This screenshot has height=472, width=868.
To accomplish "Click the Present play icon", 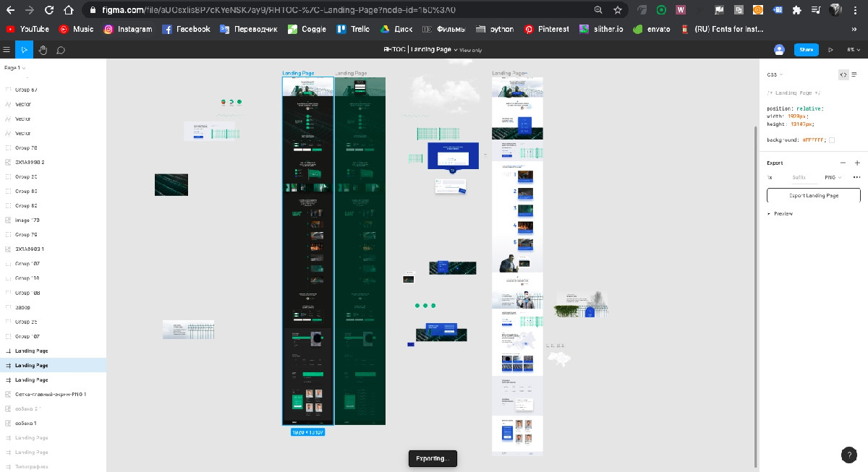I will [x=830, y=50].
